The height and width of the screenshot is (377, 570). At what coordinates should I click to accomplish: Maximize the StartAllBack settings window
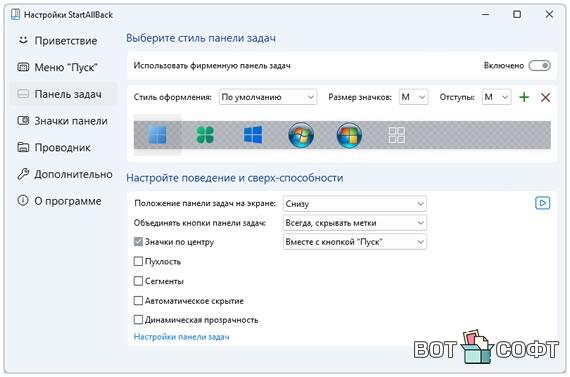coord(517,14)
